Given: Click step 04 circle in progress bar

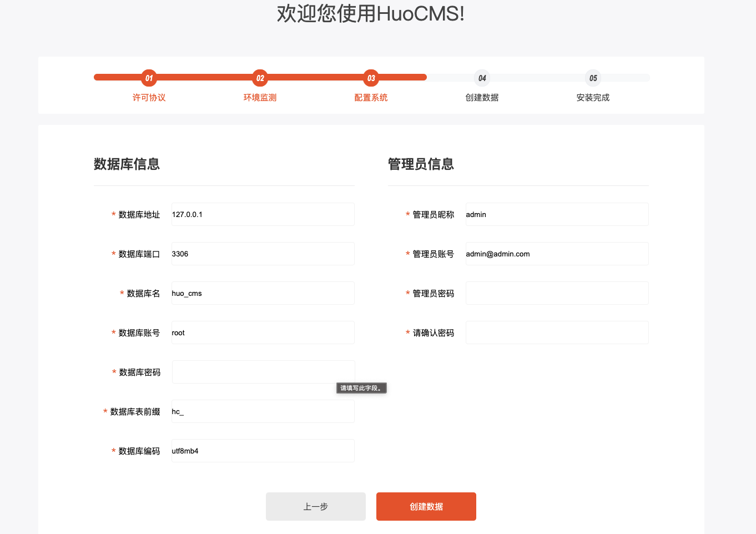Looking at the screenshot, I should (482, 78).
